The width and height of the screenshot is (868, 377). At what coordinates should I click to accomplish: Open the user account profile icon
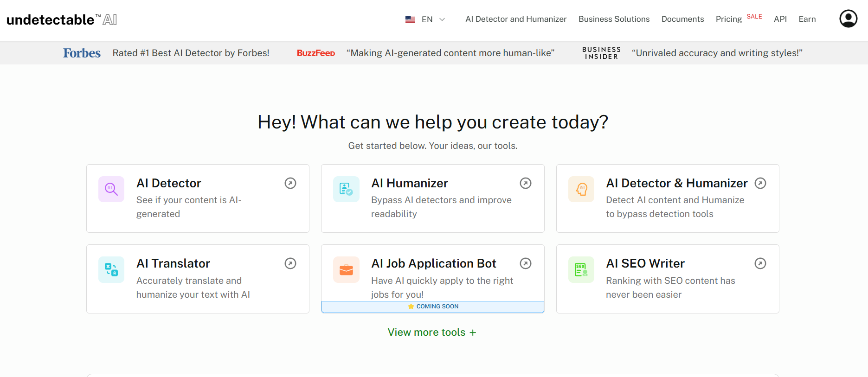(x=848, y=19)
